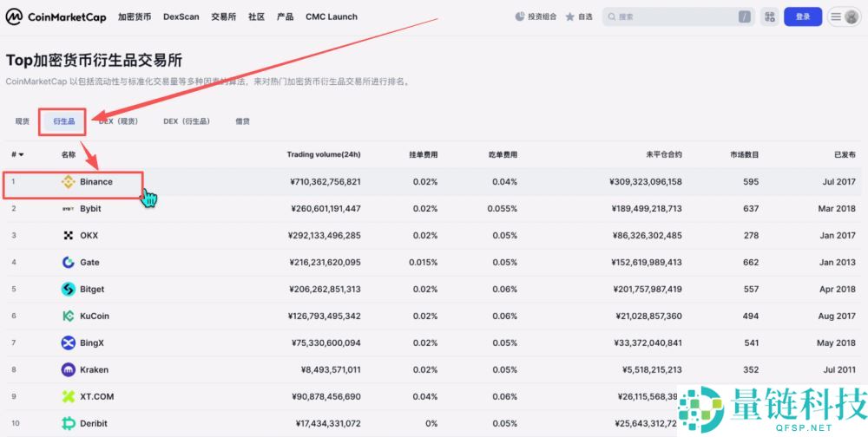This screenshot has width=868, height=437.
Task: Select Gate market count 662
Action: (751, 262)
